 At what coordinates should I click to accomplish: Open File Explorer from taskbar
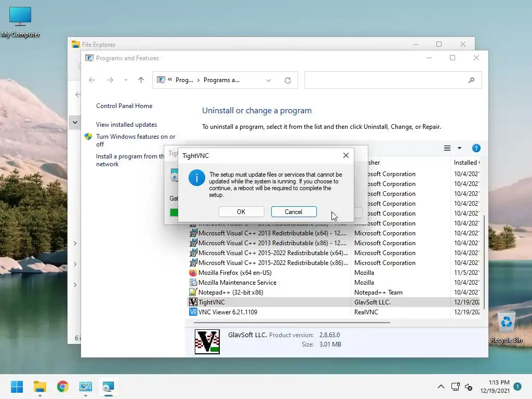tap(39, 387)
